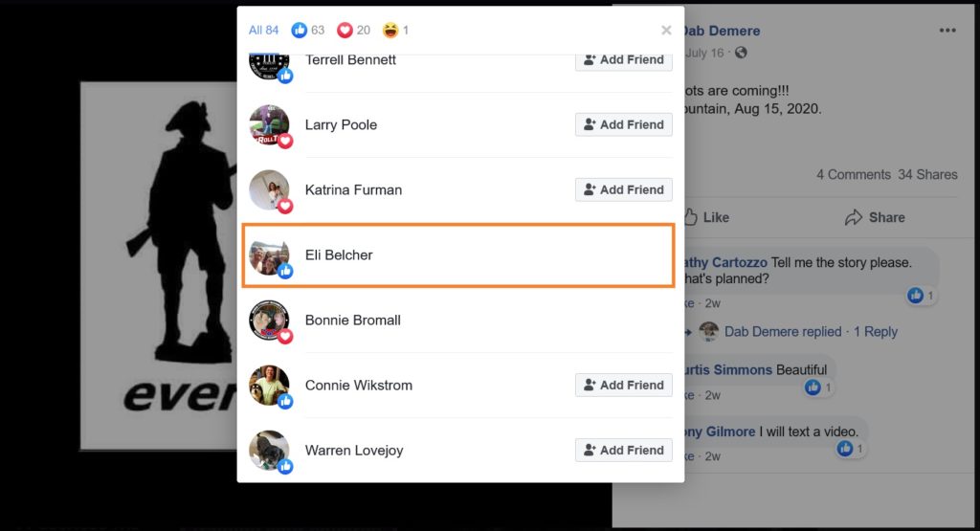This screenshot has height=531, width=980.
Task: Filter by the Haha laughing emoji reaction
Action: point(395,30)
